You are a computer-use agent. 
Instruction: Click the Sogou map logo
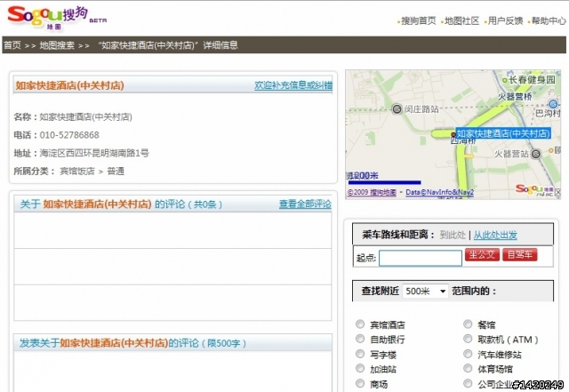(56, 18)
